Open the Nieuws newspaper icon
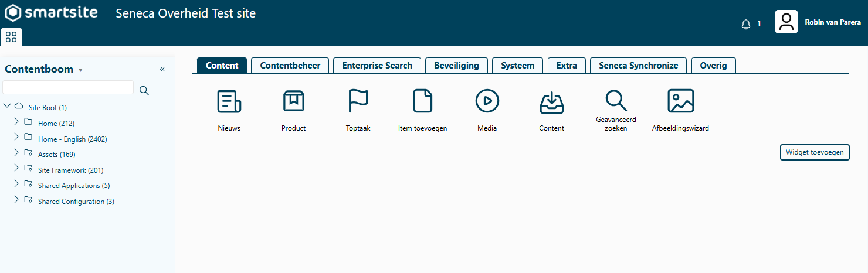868x273 pixels. pyautogui.click(x=229, y=101)
